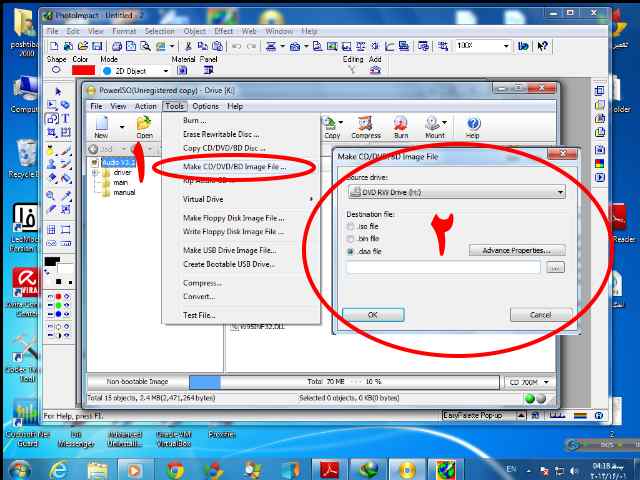The image size is (640, 480).
Task: Open Internet Explorer from the taskbar
Action: [x=58, y=470]
